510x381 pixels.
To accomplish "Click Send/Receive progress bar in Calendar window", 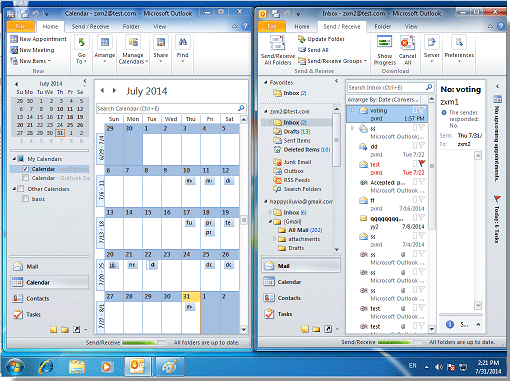I will click(144, 342).
